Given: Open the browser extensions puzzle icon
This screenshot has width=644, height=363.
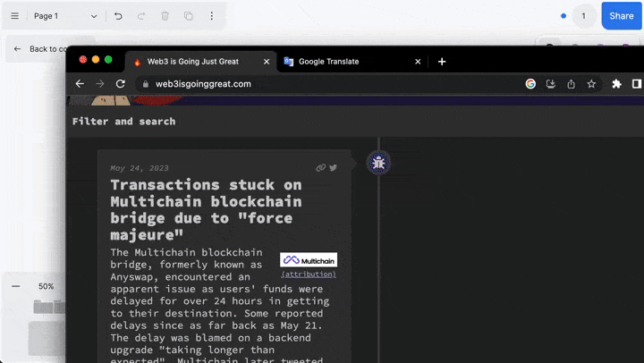Looking at the screenshot, I should tap(616, 84).
